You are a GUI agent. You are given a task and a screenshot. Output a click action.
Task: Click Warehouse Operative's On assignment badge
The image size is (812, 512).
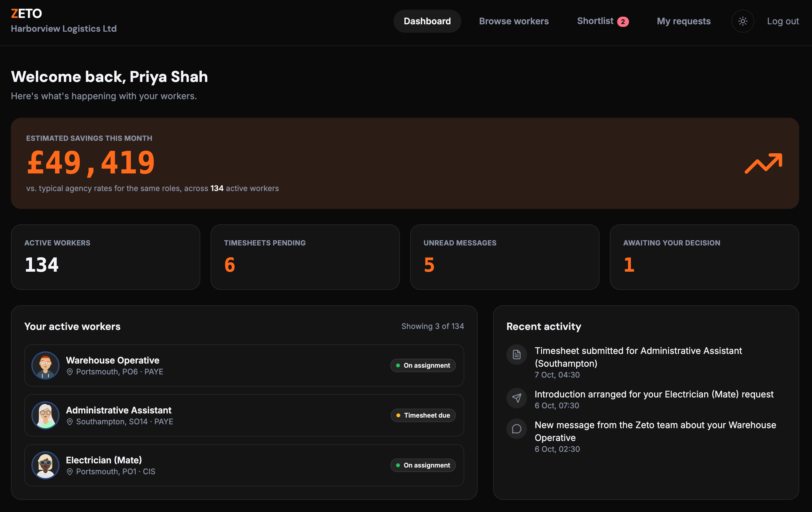[423, 365]
